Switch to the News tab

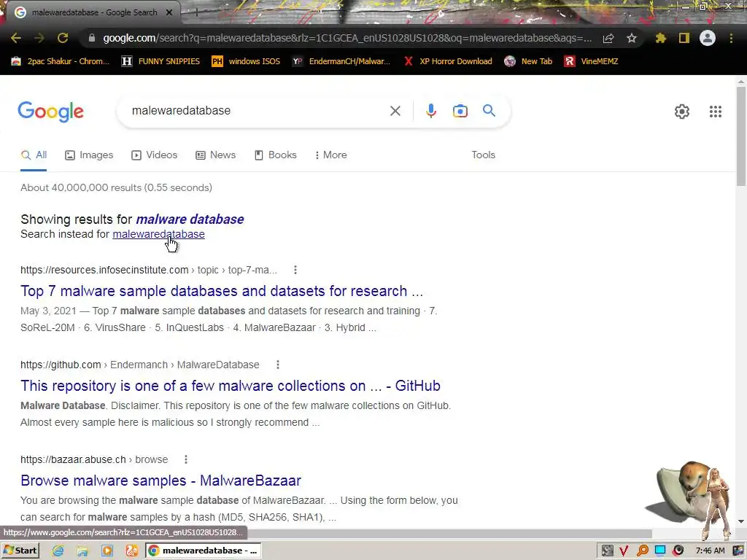coord(216,155)
